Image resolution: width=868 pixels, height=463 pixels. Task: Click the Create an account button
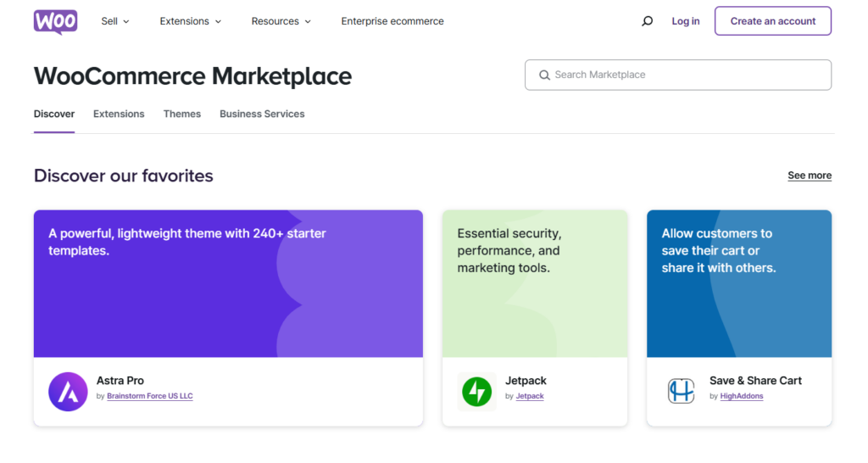[x=773, y=21]
